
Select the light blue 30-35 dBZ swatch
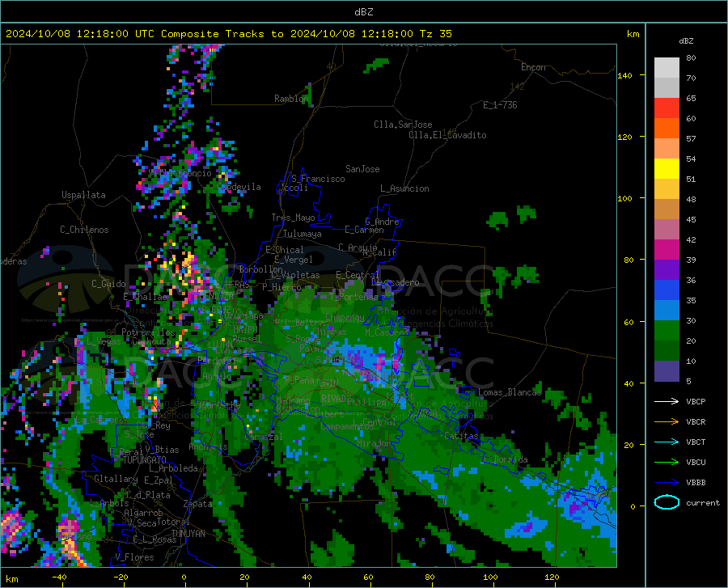point(667,311)
